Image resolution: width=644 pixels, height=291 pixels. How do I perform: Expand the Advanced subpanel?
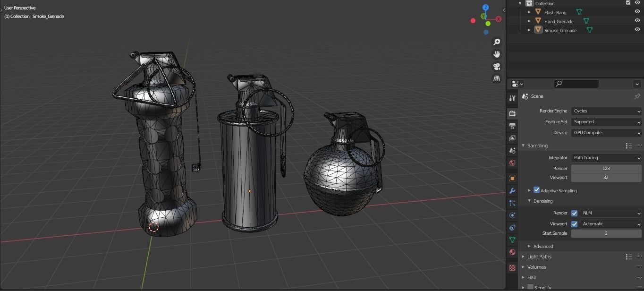[x=529, y=246]
